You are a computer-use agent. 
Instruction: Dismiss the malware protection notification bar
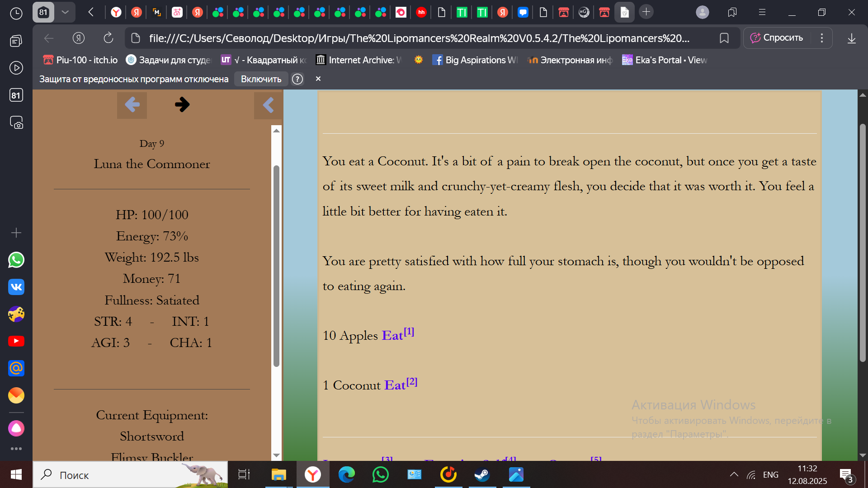[318, 79]
